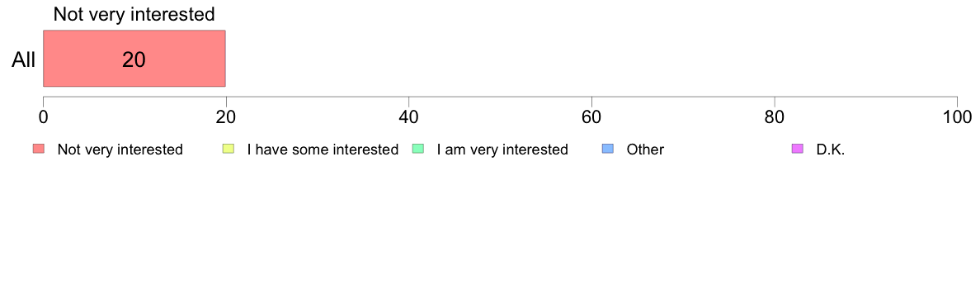Click the green I am very interested swatch
This screenshot has height=304, width=980.
tap(418, 149)
